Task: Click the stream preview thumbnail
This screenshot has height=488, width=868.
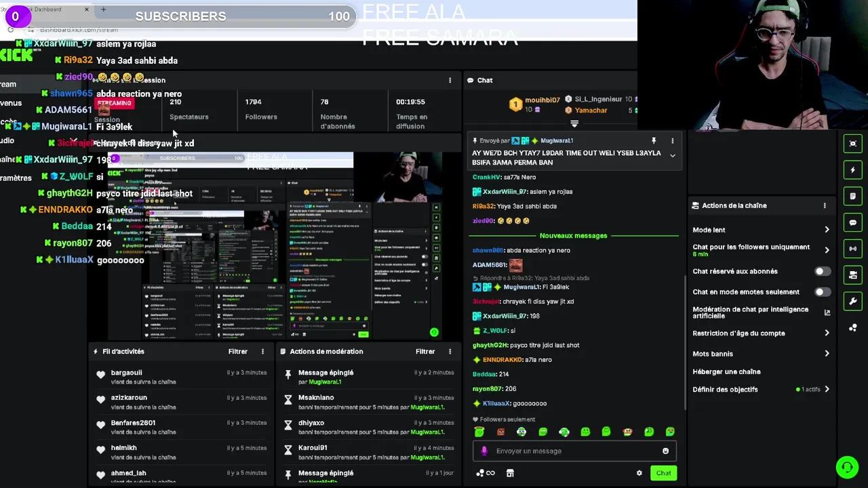Action: (x=275, y=245)
